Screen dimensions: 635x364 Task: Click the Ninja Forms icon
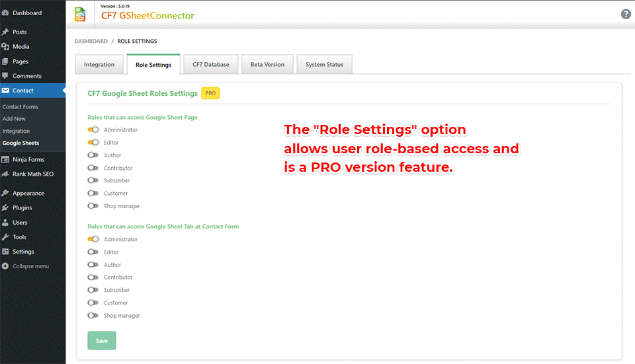click(x=5, y=159)
